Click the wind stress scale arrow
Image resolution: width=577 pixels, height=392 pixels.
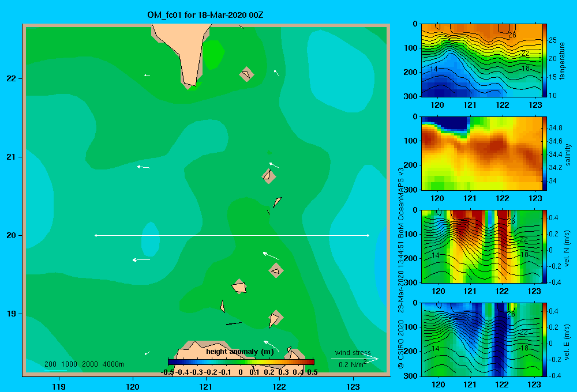tap(355, 359)
